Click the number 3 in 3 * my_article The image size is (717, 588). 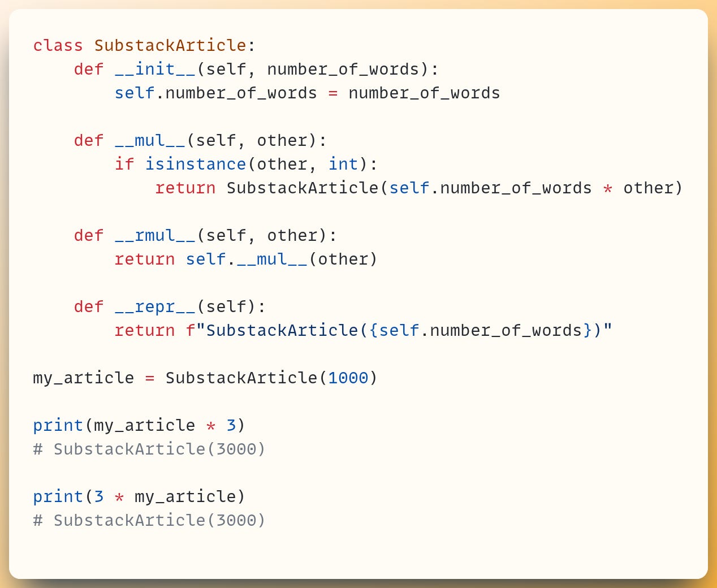(x=98, y=496)
